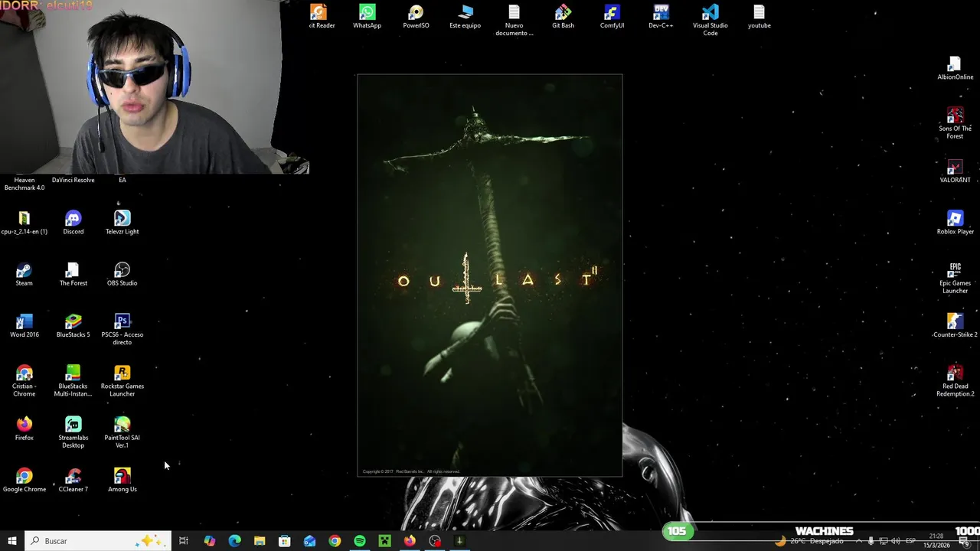Open File Explorer from the taskbar
This screenshot has width=980, height=551.
[260, 541]
